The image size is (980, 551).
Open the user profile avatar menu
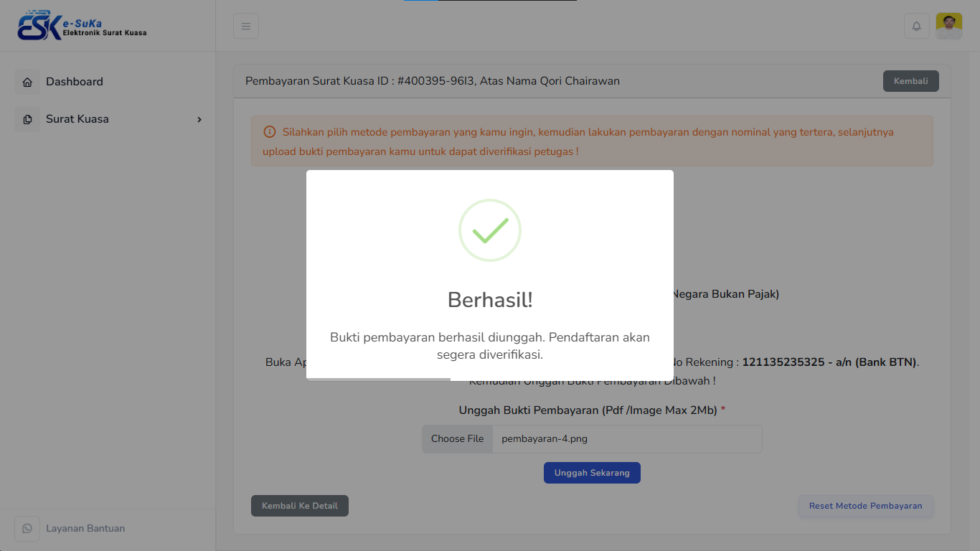[948, 27]
